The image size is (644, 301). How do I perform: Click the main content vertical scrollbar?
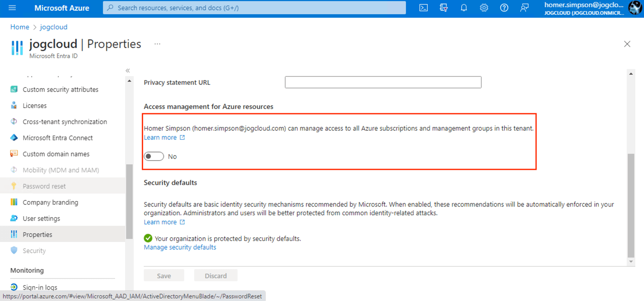(x=631, y=205)
